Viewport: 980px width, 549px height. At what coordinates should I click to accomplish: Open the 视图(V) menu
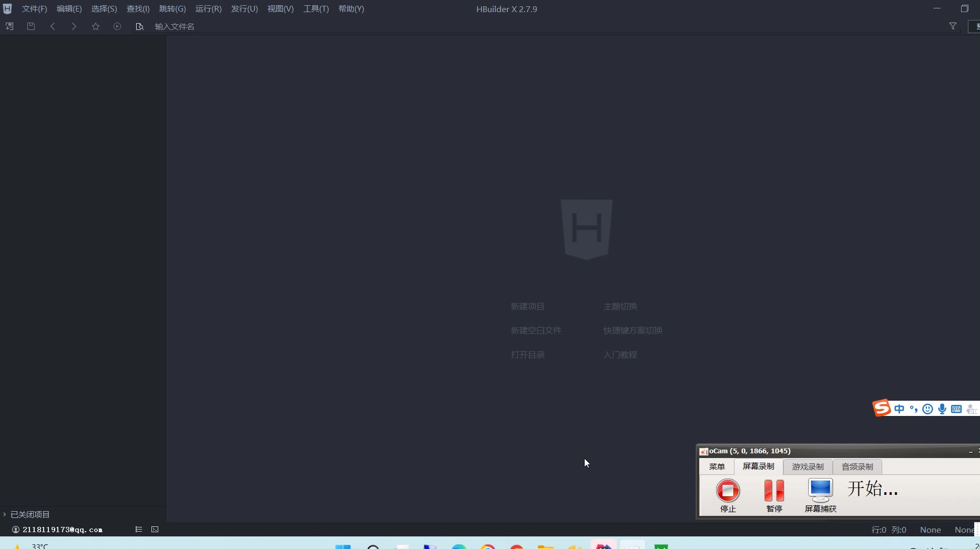(x=280, y=9)
